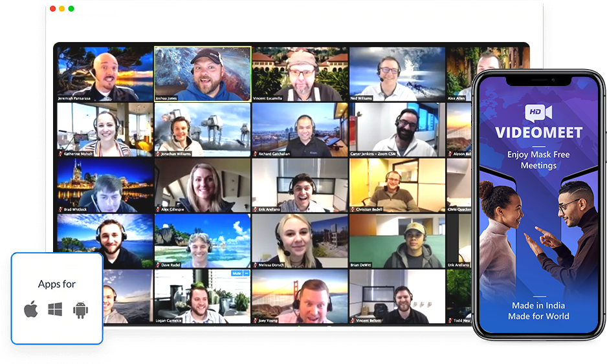Click the "Apps for" label
Viewport: 607px width, 364px height.
pyautogui.click(x=57, y=284)
